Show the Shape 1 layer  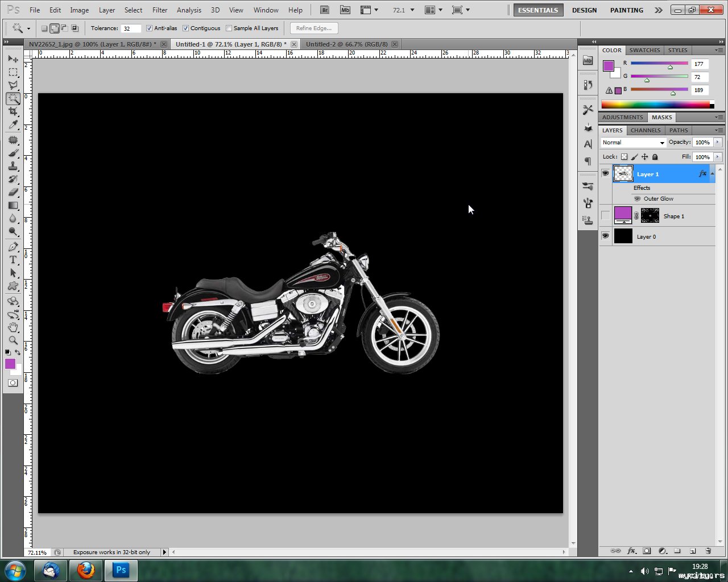(605, 216)
